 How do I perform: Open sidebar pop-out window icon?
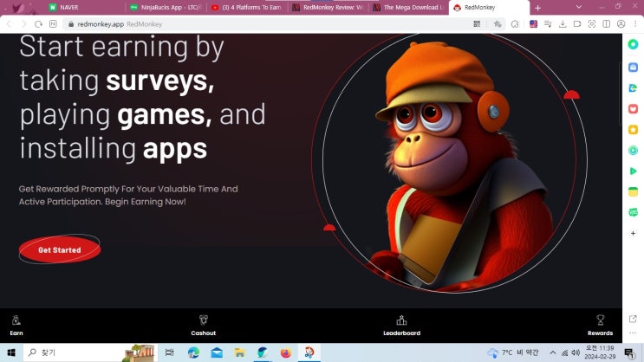pyautogui.click(x=633, y=319)
